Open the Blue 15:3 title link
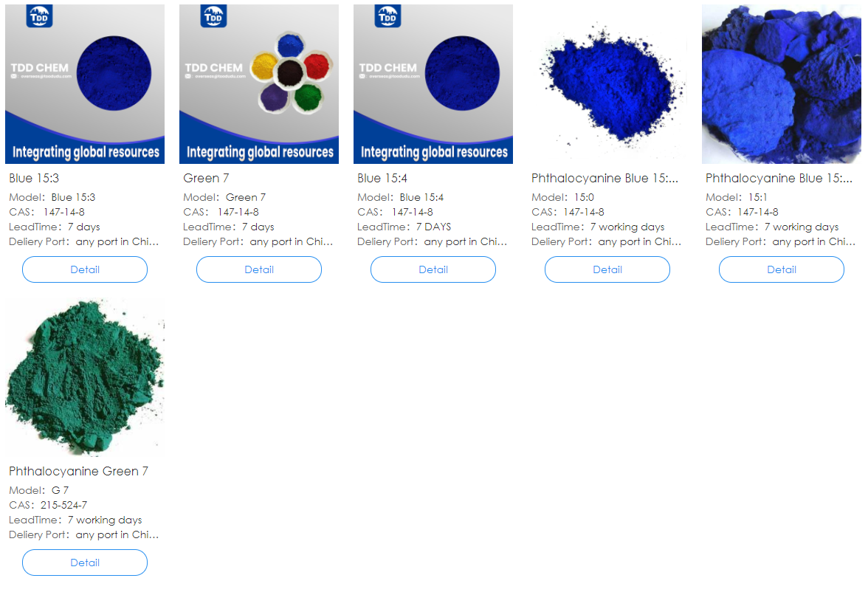This screenshot has height=595, width=868. (x=34, y=178)
